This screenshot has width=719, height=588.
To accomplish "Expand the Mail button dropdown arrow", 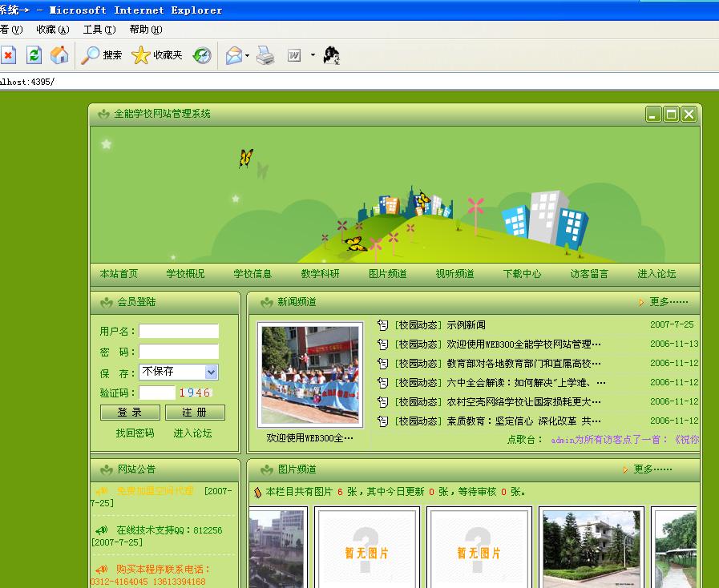I will pos(248,56).
